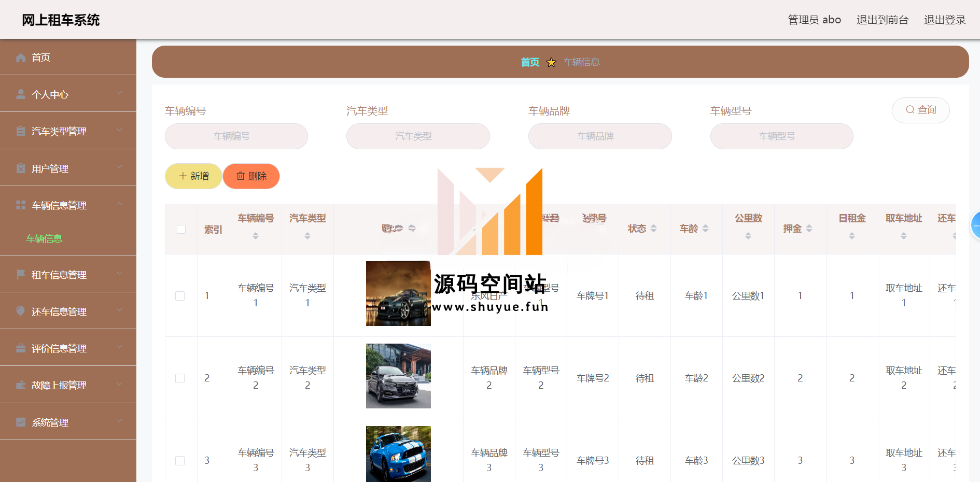Focus the 汽车类型 search input

418,136
